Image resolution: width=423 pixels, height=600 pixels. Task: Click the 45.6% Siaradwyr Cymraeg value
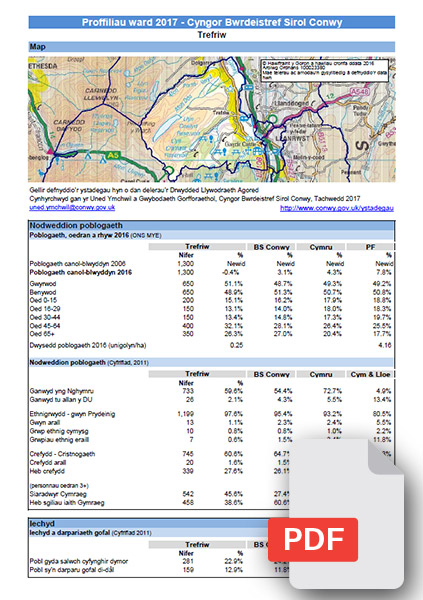(233, 494)
